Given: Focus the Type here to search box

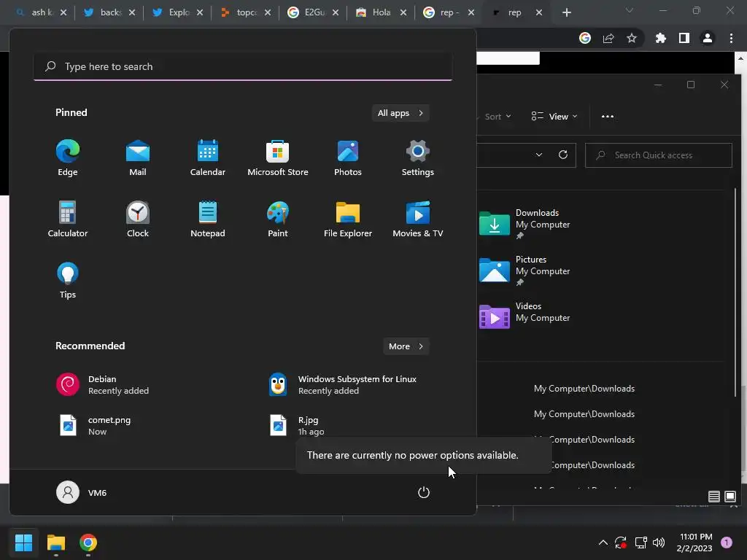Looking at the screenshot, I should 243,66.
